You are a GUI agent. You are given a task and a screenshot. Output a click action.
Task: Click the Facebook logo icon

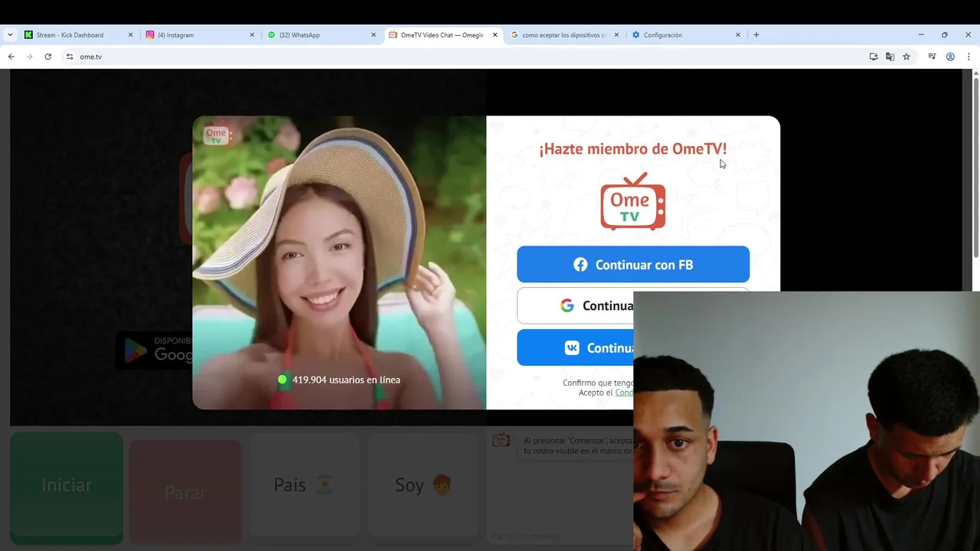point(580,265)
